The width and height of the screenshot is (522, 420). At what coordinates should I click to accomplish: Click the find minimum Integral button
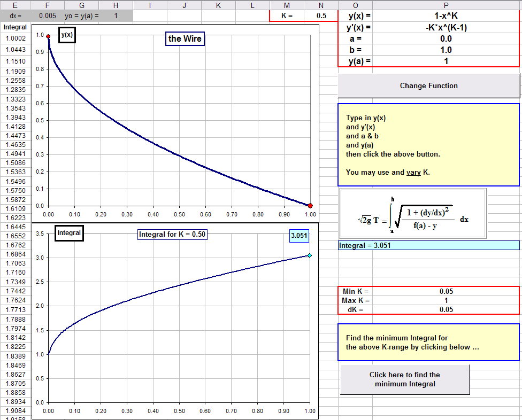pos(405,379)
